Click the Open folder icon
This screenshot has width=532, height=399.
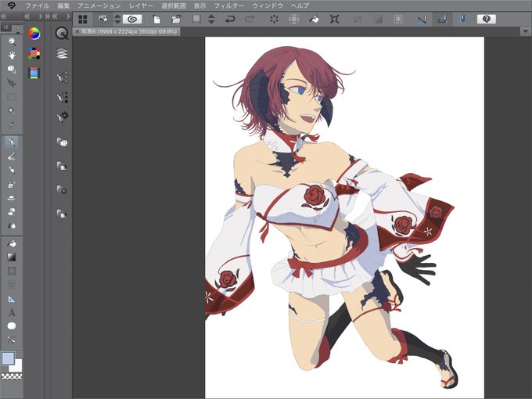coord(176,20)
